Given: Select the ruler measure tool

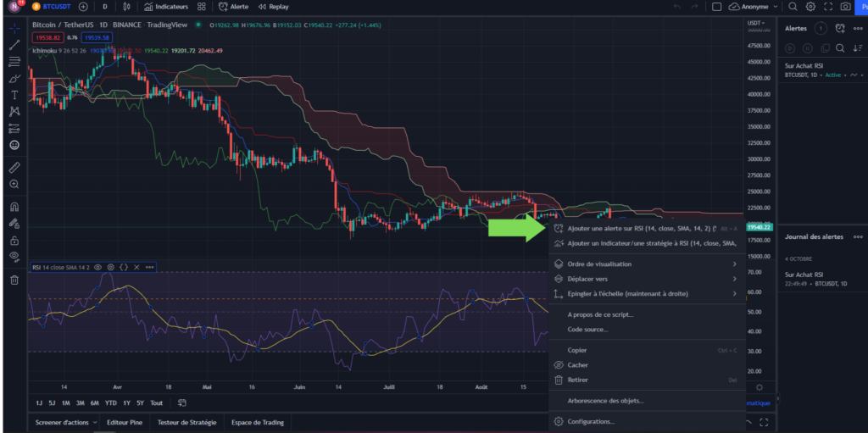Looking at the screenshot, I should [x=14, y=167].
